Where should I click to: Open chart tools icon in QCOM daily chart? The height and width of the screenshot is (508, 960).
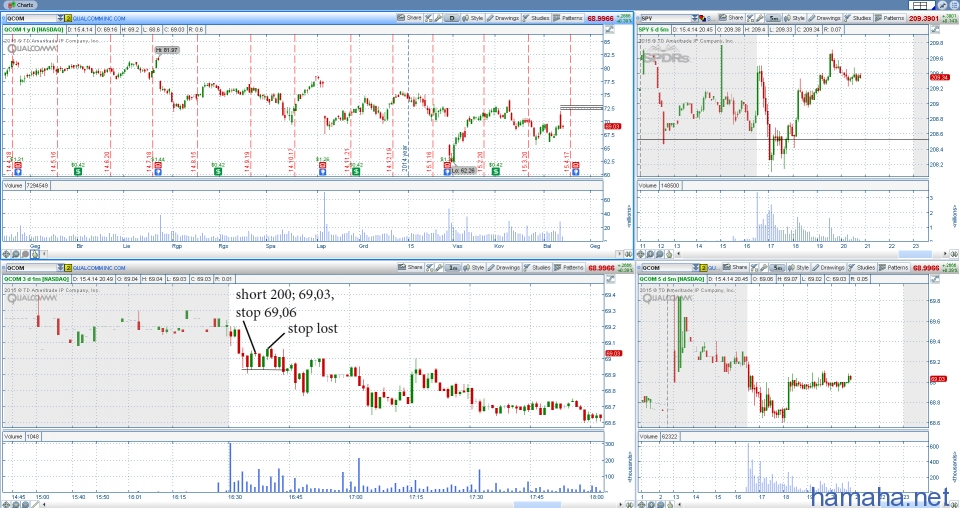428,18
